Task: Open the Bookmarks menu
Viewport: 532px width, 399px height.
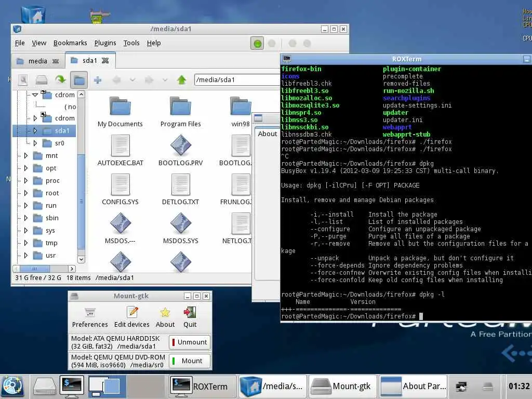Action: click(x=70, y=43)
